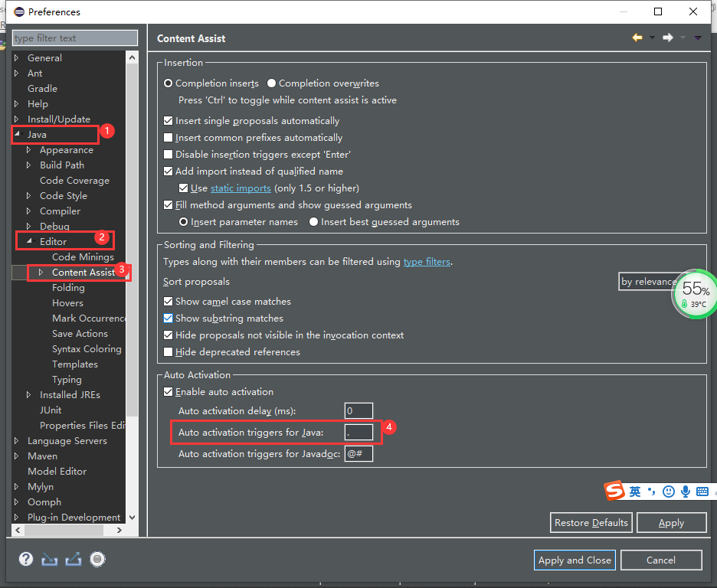The image size is (717, 588).
Task: Enable Insert common prefixes automatically
Action: point(169,138)
